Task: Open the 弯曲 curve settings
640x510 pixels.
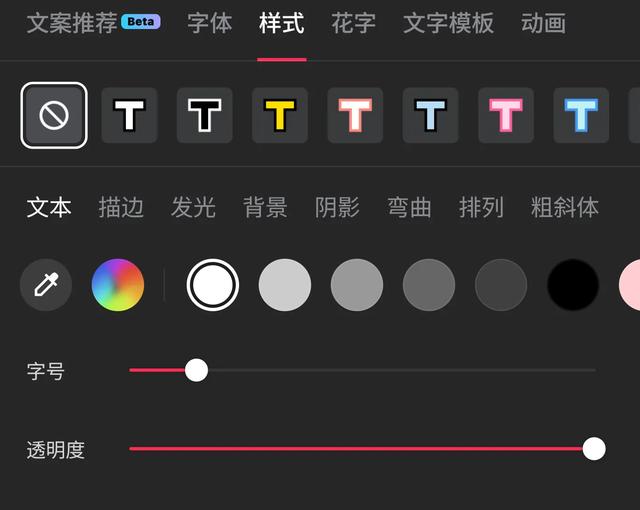Action: coord(409,207)
